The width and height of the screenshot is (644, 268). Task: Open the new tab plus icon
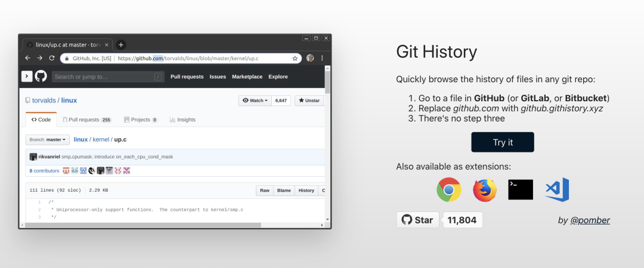pos(120,45)
